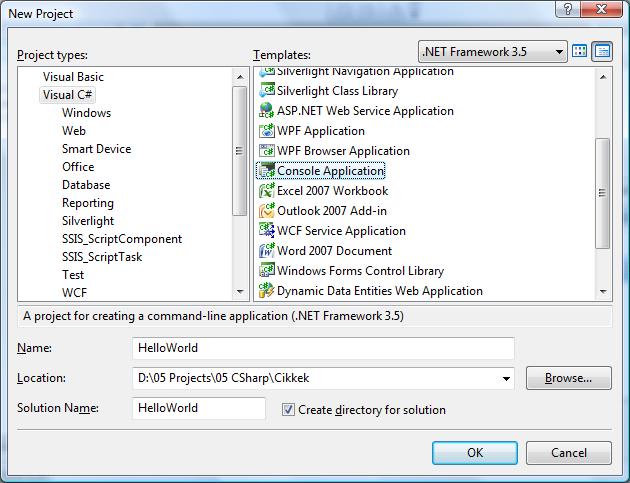Click the Outlook 2007 Add-in template icon
630x483 pixels.
point(267,211)
